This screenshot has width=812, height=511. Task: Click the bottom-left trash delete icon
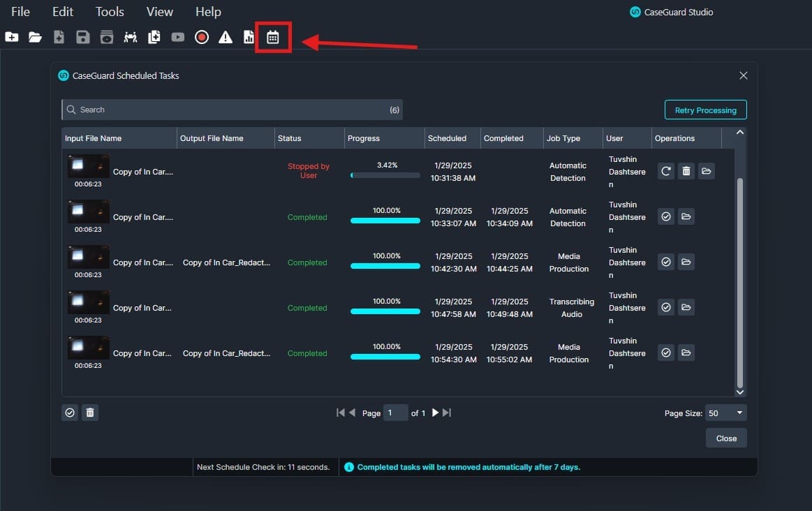point(90,413)
